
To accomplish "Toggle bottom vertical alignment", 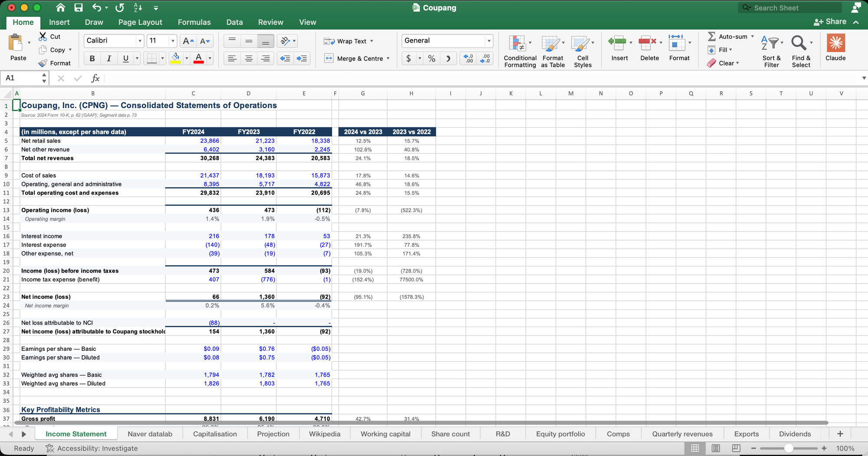I will coord(265,41).
